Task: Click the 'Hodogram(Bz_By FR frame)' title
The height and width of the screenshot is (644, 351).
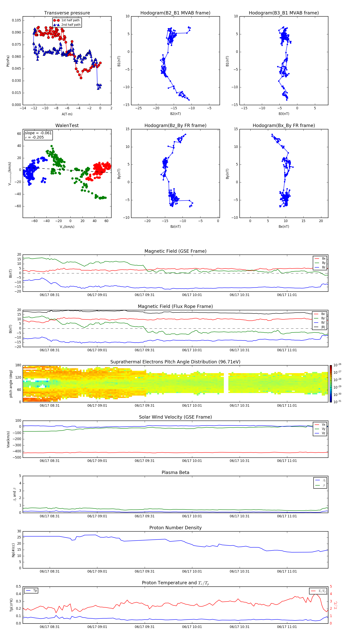Action: pos(175,125)
